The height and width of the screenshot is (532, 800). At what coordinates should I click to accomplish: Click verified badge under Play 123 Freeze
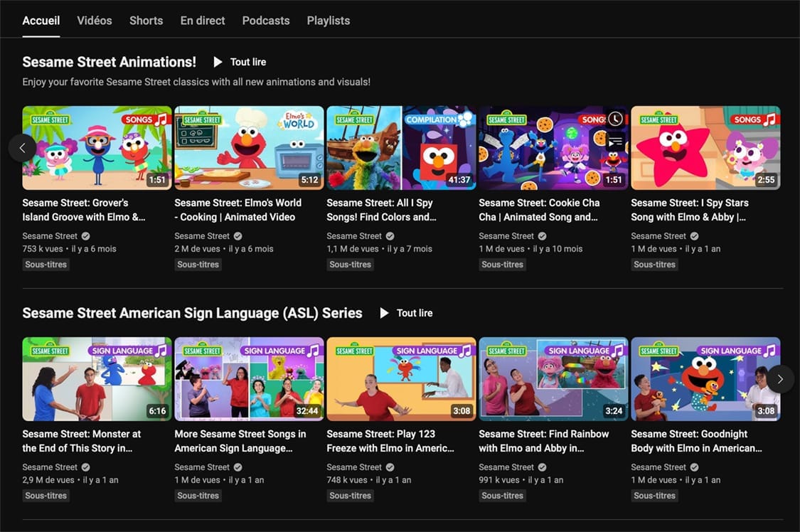click(390, 467)
